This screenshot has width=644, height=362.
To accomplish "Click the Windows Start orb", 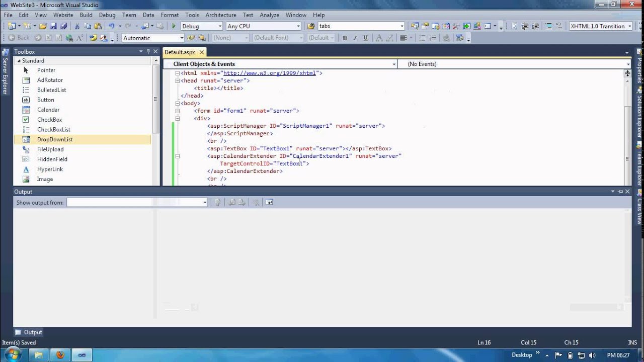I will pyautogui.click(x=13, y=355).
